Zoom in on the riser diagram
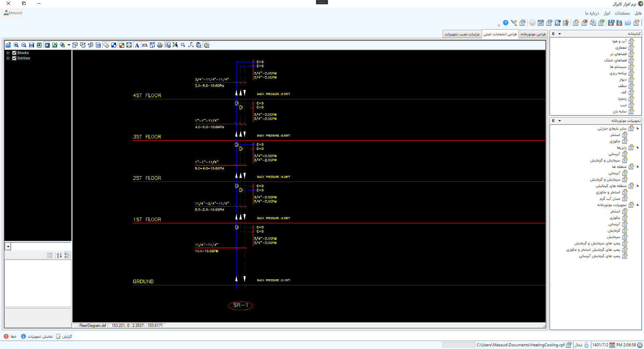The height and width of the screenshot is (349, 644). [16, 45]
